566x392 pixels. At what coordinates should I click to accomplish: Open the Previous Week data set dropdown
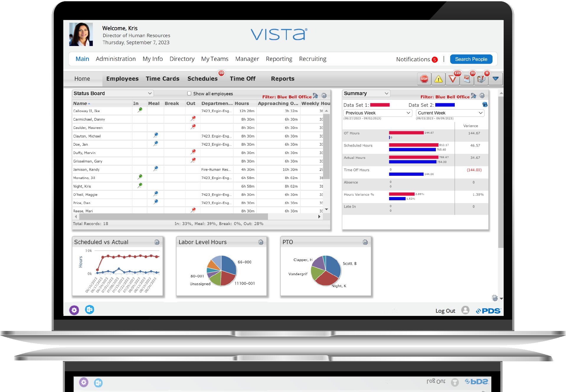(377, 113)
